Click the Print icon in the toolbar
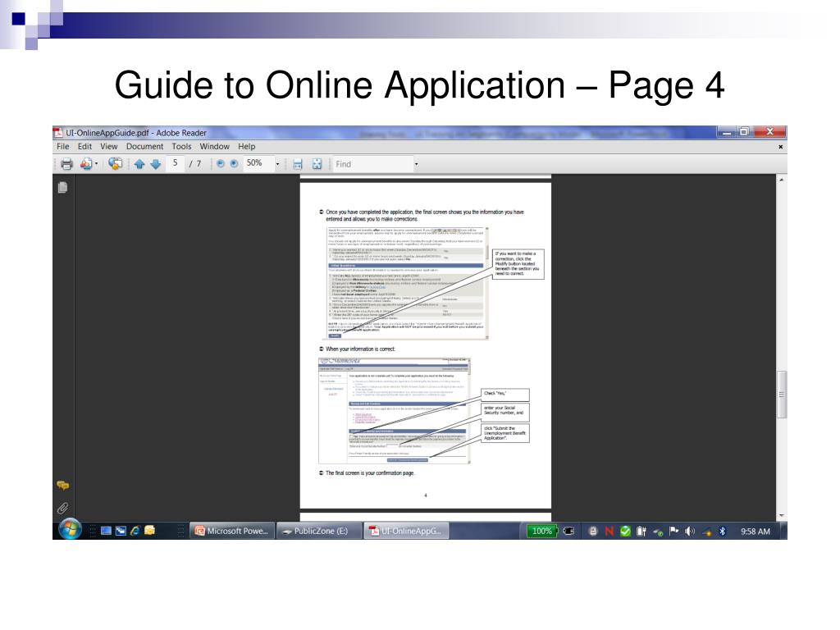Screen dimensions: 840x630 point(66,164)
